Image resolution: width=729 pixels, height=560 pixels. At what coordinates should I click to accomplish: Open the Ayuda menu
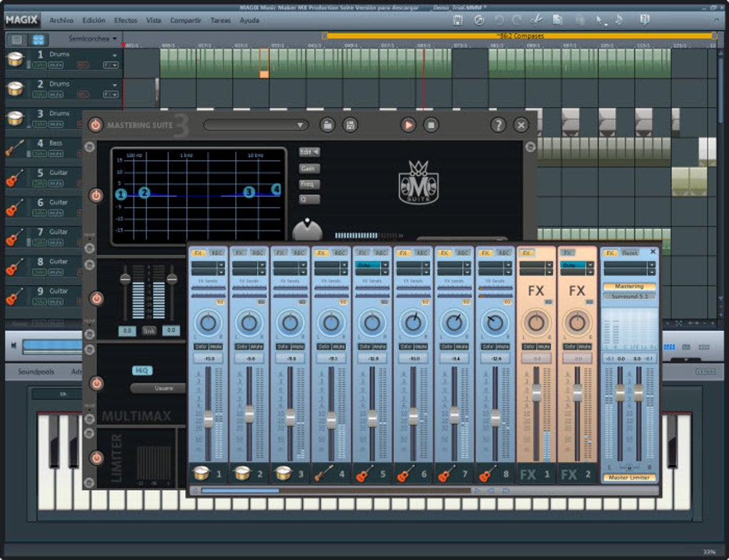coord(249,21)
